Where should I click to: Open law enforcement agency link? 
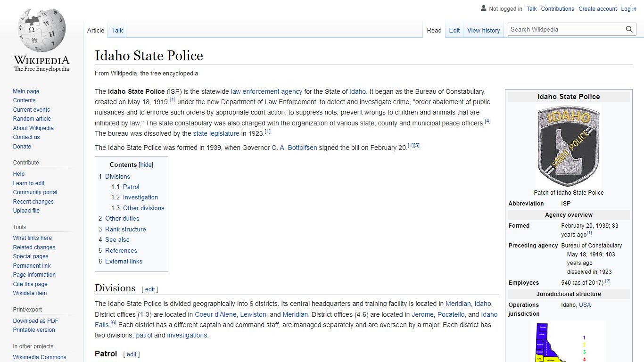(x=266, y=91)
